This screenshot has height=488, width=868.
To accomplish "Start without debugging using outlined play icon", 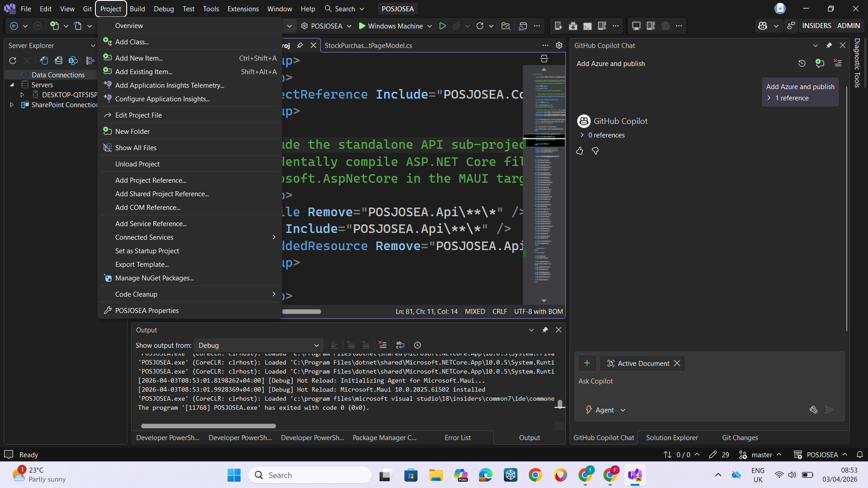I will click(x=442, y=26).
